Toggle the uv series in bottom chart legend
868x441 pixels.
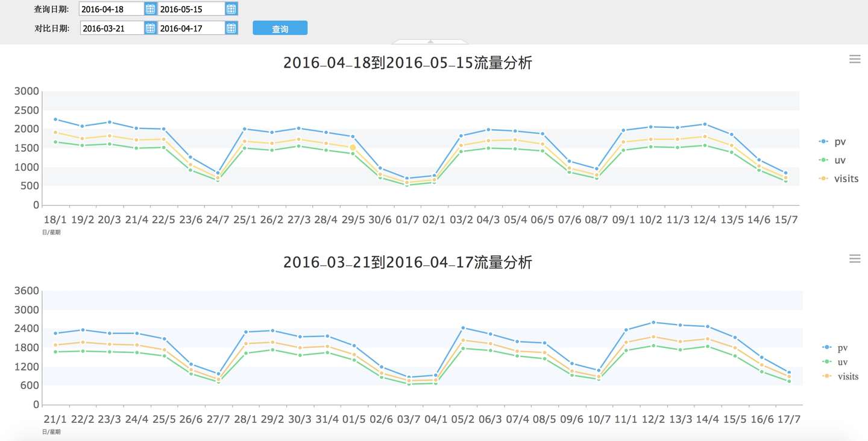[x=835, y=361]
